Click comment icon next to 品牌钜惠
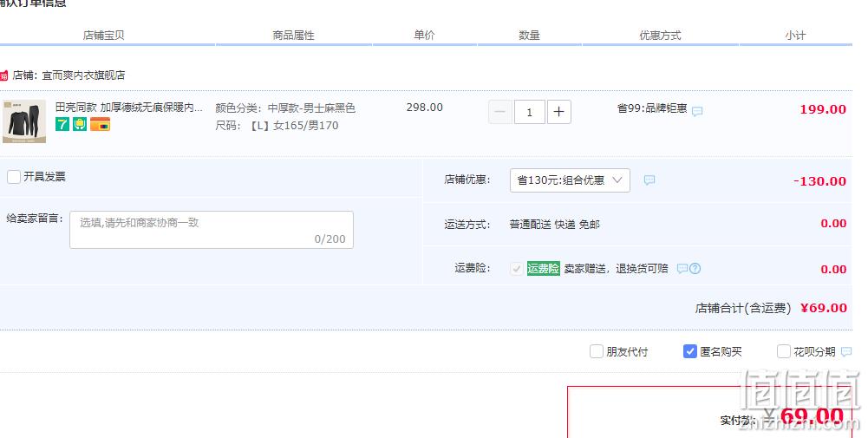 pyautogui.click(x=697, y=111)
